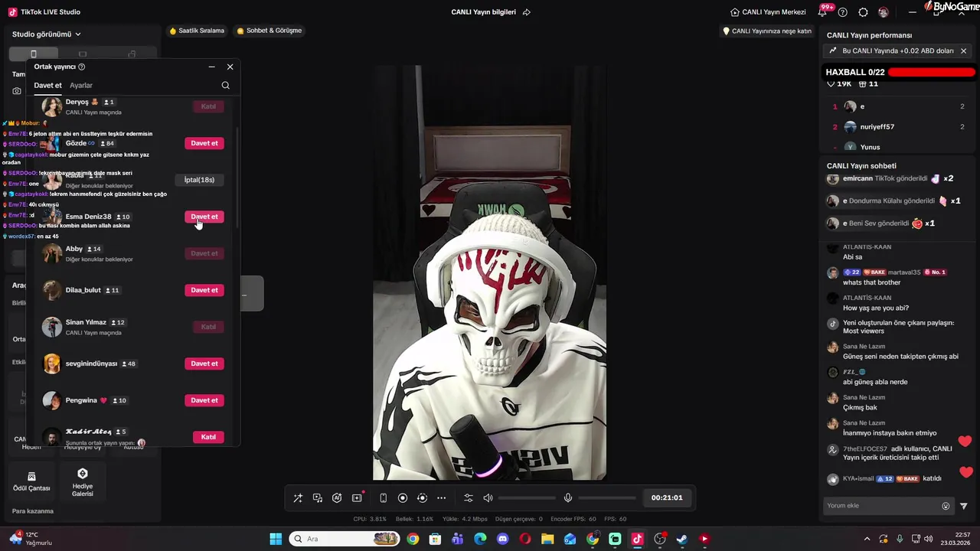Click the camera icon behind panel
The width and height of the screenshot is (980, 551).
coord(17,91)
